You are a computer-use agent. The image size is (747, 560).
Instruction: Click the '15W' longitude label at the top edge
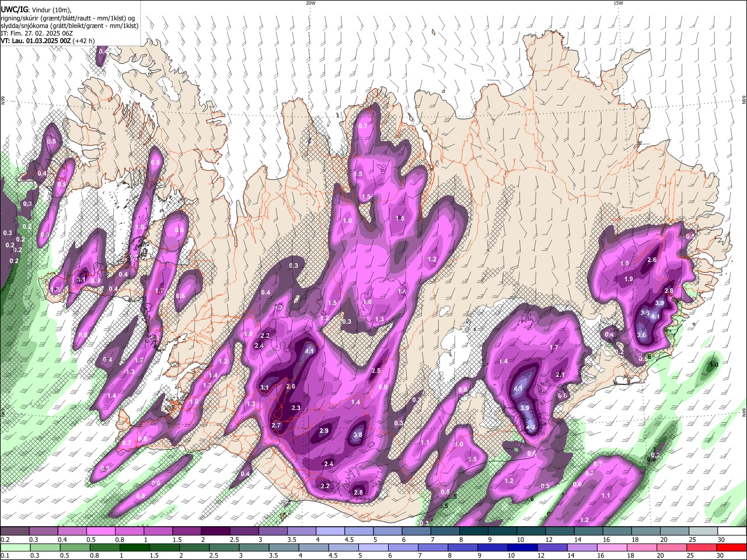coord(618,3)
